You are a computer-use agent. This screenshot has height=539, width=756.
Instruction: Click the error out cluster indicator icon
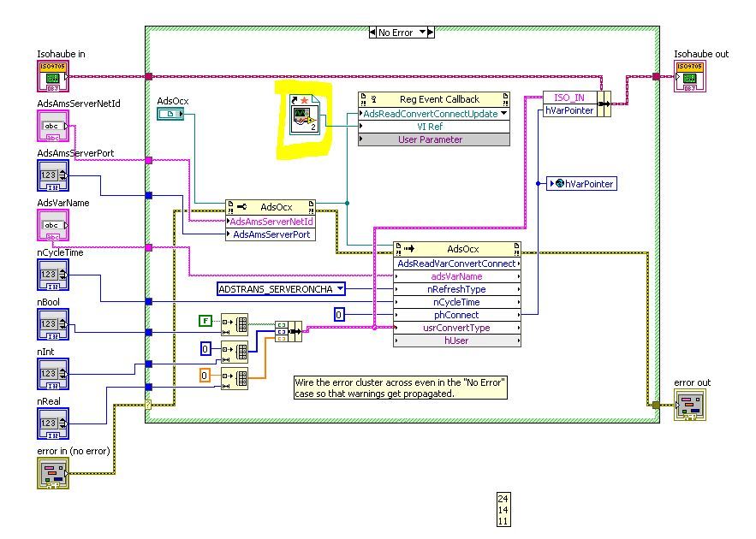coord(692,403)
